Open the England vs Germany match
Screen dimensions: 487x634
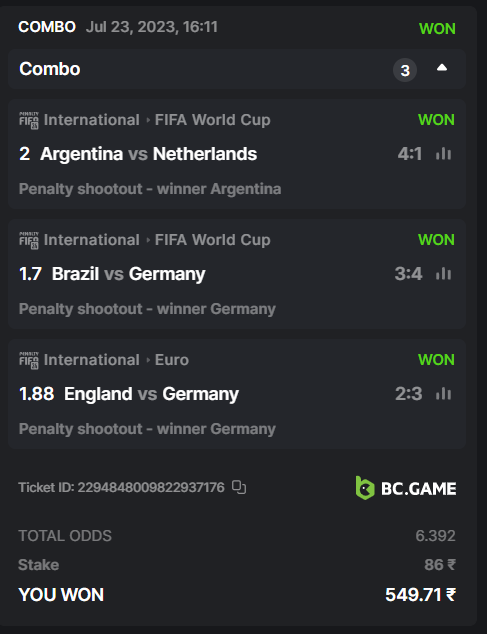(x=151, y=394)
